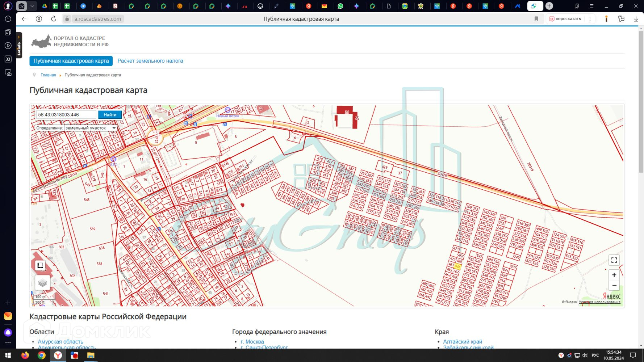Switch to 'Расчет земельного налога' tab
The image size is (644, 362).
tap(150, 61)
